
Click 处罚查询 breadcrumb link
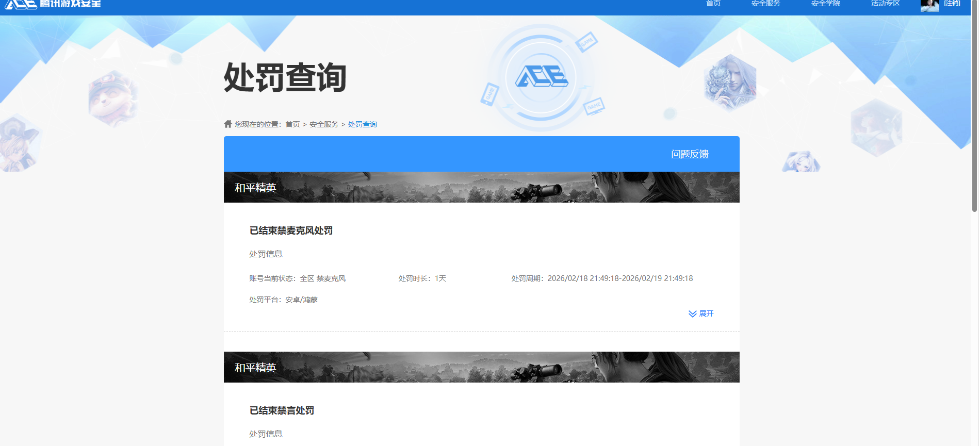coord(362,124)
